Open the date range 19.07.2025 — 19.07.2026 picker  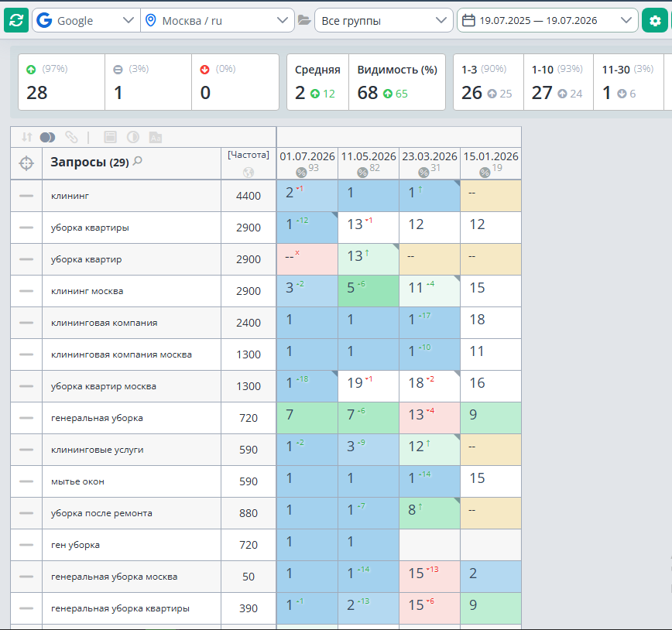click(547, 20)
